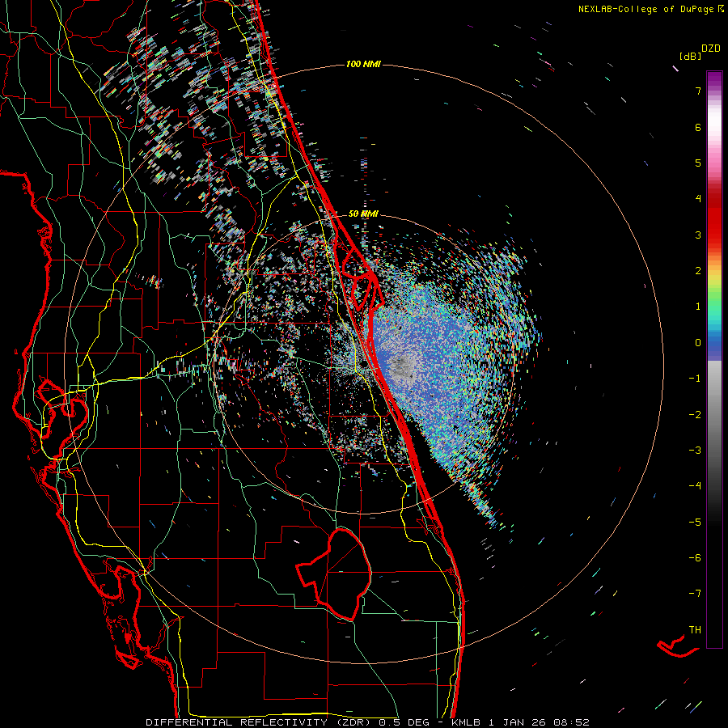Click the gray radar site center echo
Screen dimensions: 728x728
400,366
